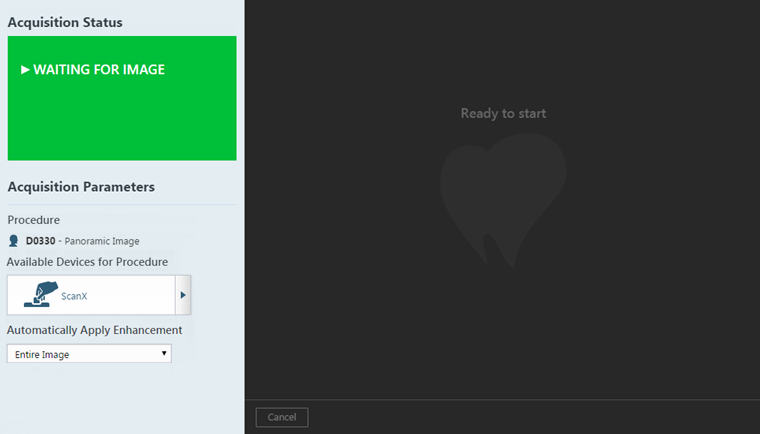760x434 pixels.
Task: Click the patient icon beside D0330
Action: (x=14, y=241)
